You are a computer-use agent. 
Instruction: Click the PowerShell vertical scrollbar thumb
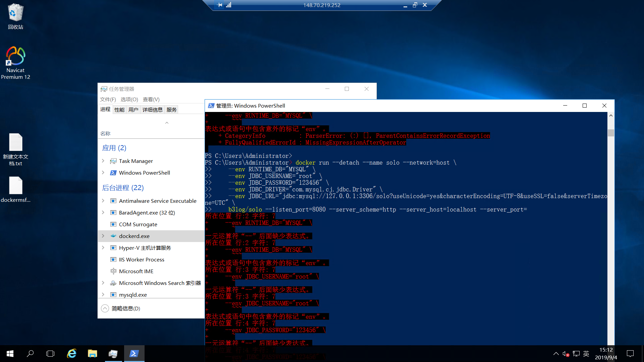tap(611, 133)
